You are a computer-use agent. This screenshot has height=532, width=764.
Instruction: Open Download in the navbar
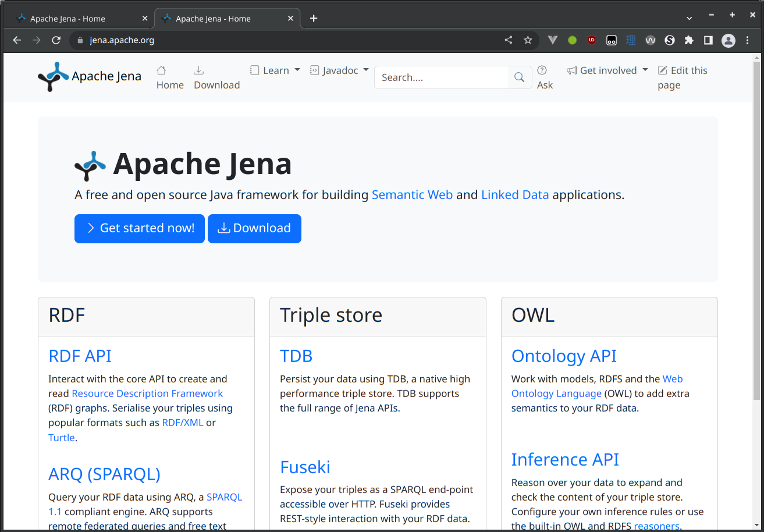216,77
